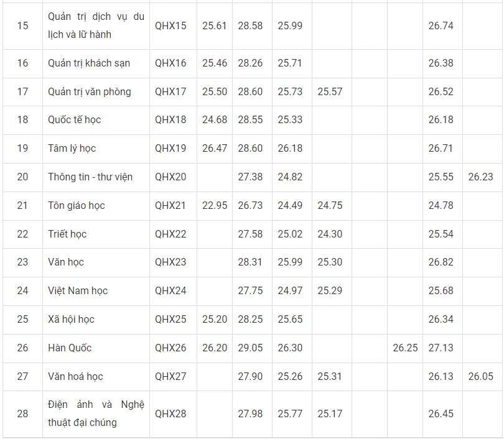
Task: Select the 22.95 score cell
Action: pos(215,206)
